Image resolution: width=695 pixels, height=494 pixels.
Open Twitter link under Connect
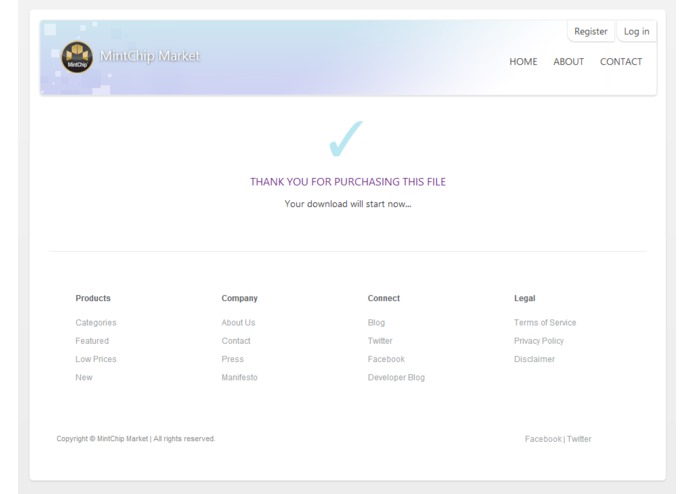click(x=380, y=341)
